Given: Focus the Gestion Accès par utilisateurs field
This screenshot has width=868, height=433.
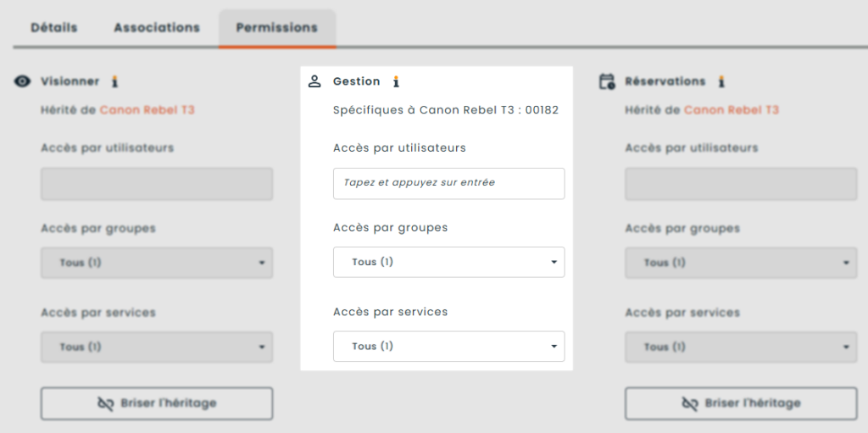Looking at the screenshot, I should coord(448,183).
